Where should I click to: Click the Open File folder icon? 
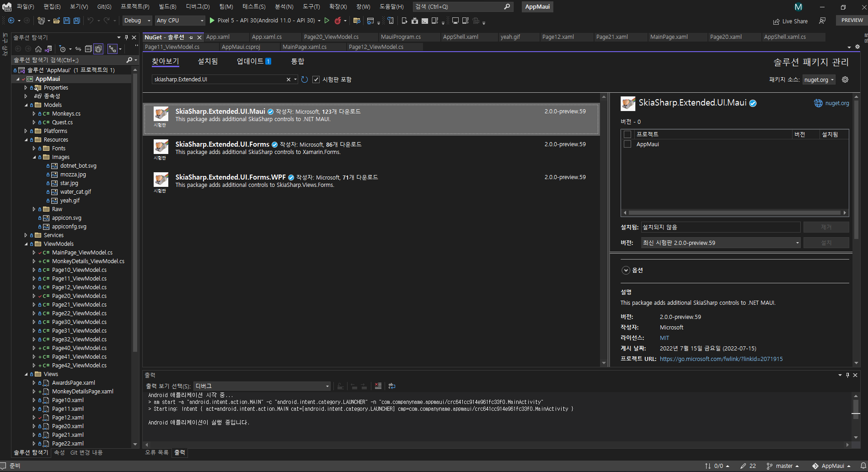[x=57, y=21]
